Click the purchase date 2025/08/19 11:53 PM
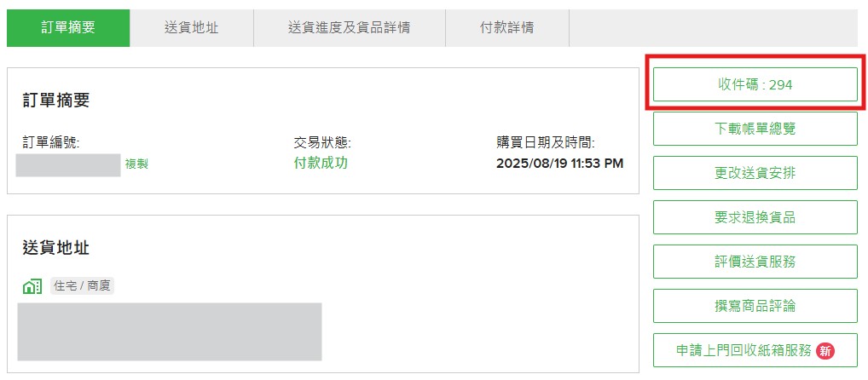The height and width of the screenshot is (380, 868). tap(559, 164)
